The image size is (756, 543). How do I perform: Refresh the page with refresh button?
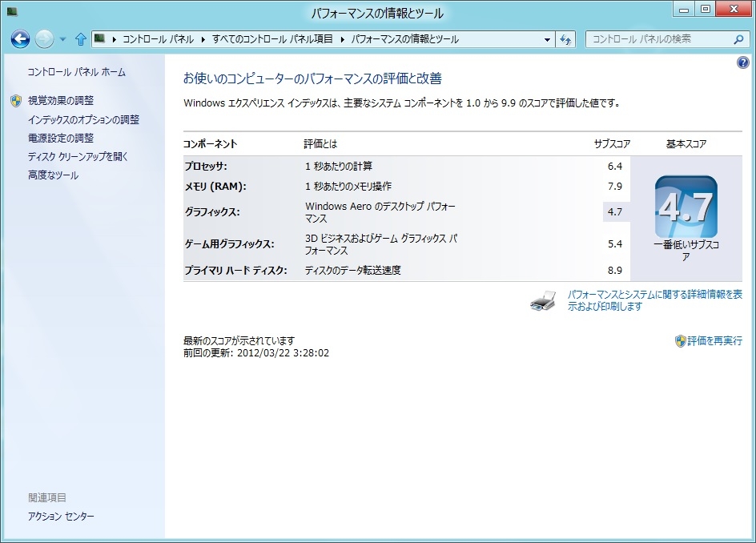click(x=565, y=39)
